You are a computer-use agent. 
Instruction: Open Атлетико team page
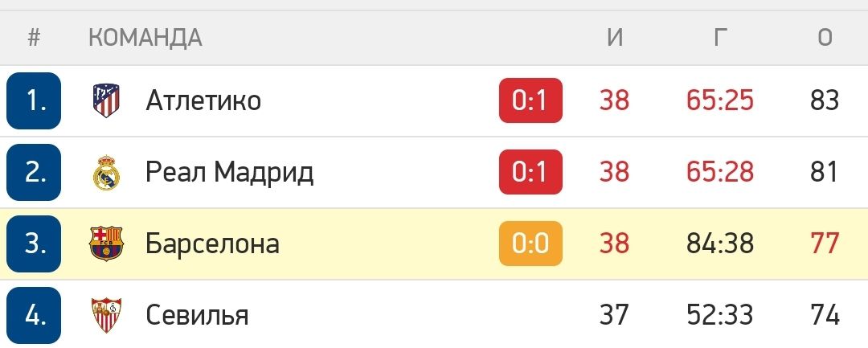pos(203,100)
